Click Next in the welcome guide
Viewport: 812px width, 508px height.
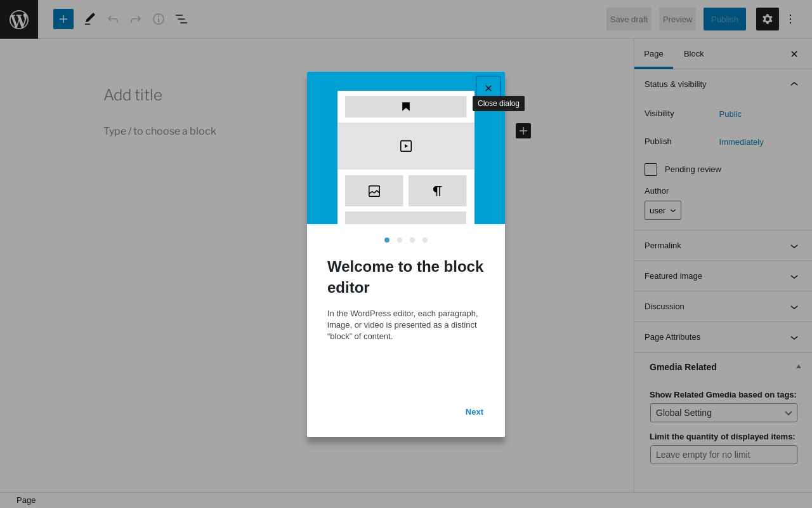point(475,411)
